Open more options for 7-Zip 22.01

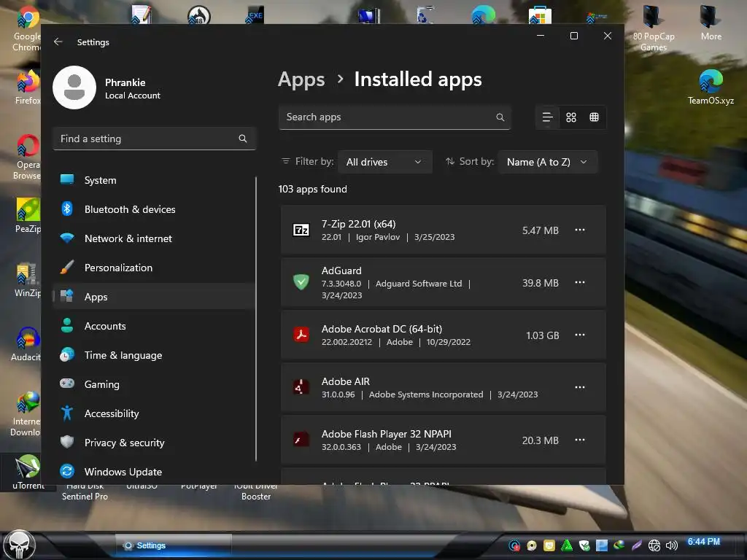[x=580, y=230]
